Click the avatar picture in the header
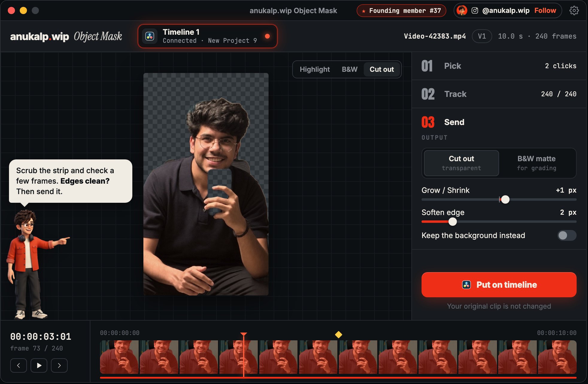588x384 pixels. coord(462,11)
